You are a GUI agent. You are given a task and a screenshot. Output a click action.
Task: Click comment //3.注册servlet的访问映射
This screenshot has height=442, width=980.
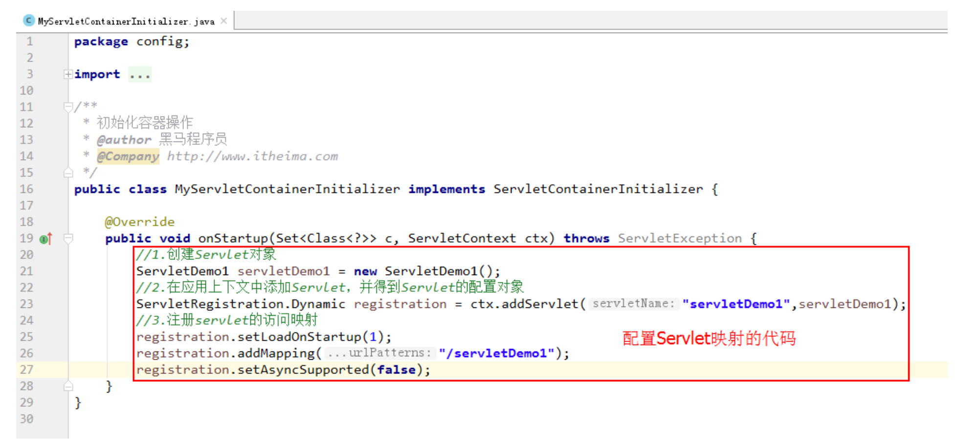pyautogui.click(x=227, y=320)
